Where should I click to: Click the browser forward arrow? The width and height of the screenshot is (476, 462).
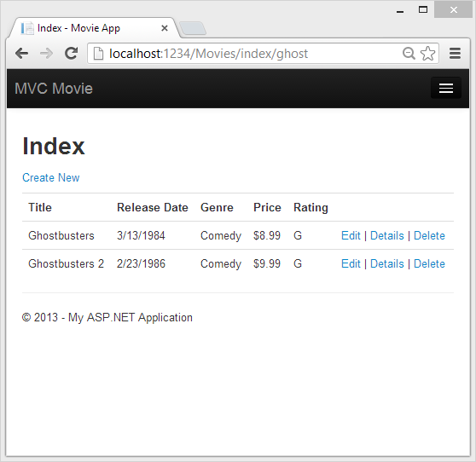pos(46,54)
